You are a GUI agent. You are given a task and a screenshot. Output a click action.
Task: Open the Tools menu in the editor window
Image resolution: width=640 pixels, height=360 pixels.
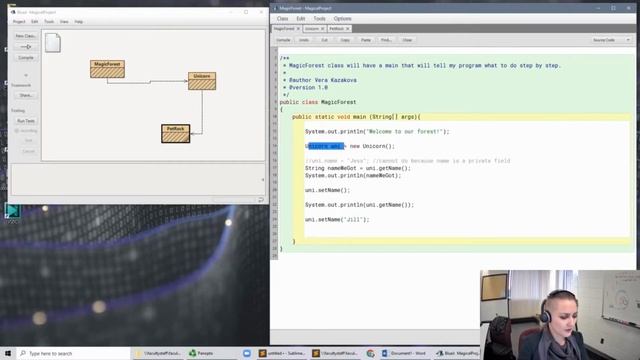320,19
